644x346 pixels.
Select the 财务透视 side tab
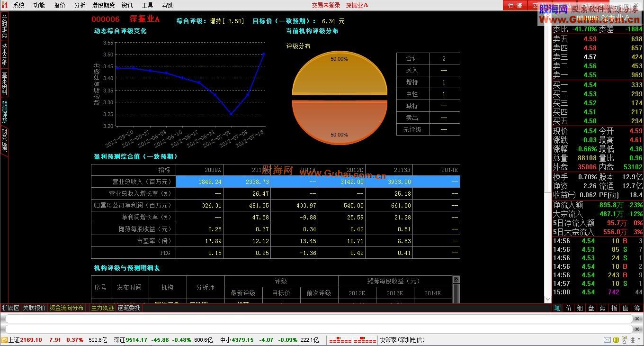coord(4,140)
